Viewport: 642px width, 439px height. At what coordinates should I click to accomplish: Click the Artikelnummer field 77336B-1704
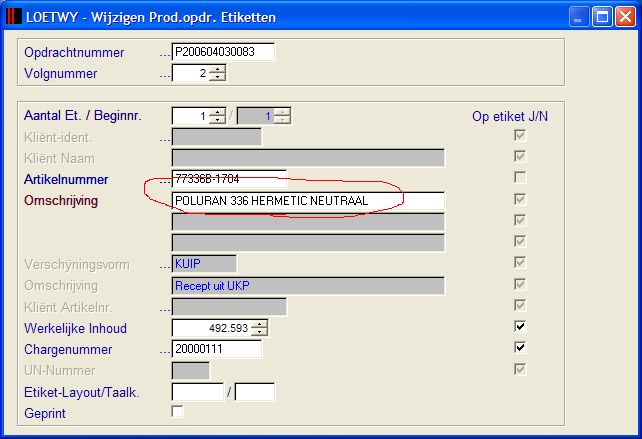pyautogui.click(x=229, y=179)
